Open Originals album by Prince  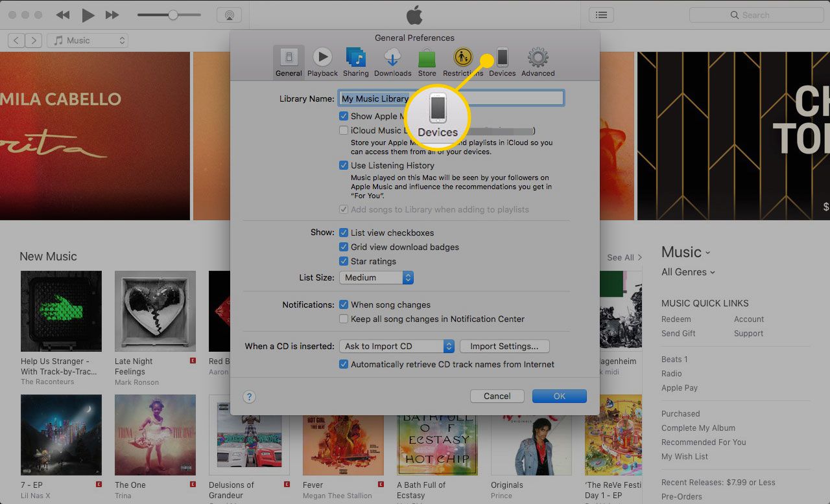click(531, 446)
